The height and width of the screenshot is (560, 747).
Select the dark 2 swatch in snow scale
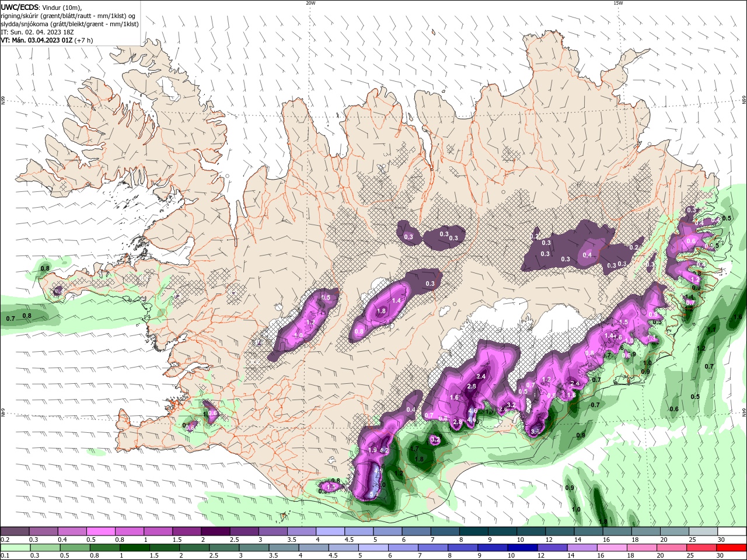(215, 531)
